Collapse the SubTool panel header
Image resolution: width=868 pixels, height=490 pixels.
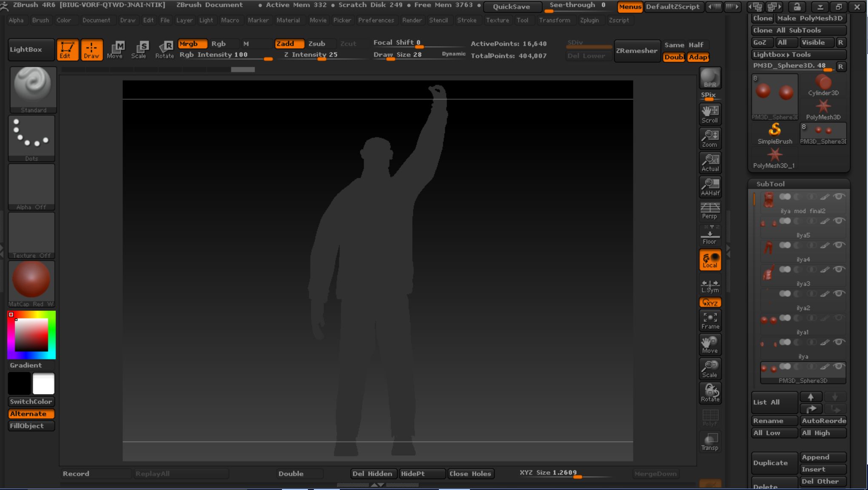[770, 184]
